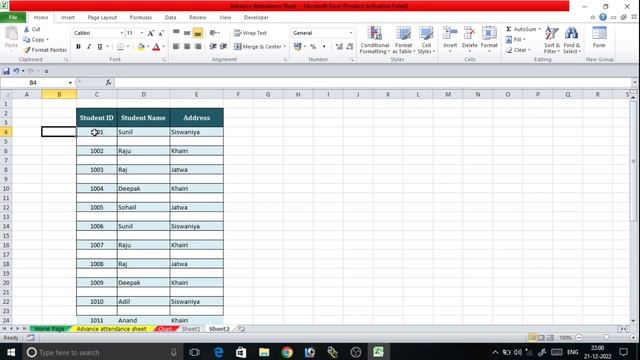The width and height of the screenshot is (640, 360).
Task: Toggle Bold formatting
Action: 78,47
